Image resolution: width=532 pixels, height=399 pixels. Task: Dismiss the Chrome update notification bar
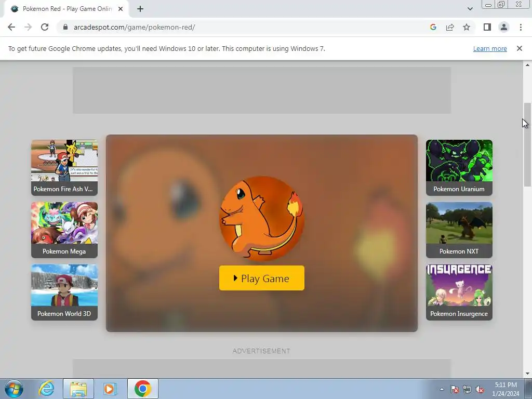click(x=519, y=48)
